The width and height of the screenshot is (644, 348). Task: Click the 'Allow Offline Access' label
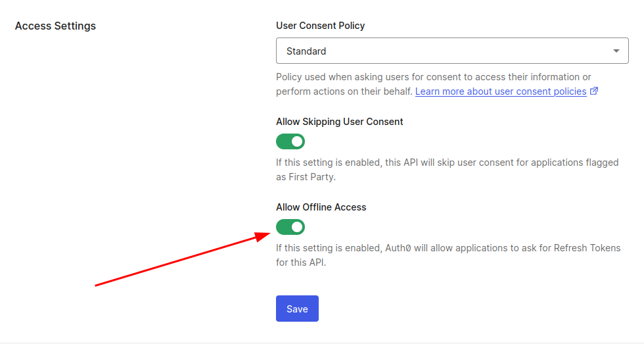click(x=321, y=207)
